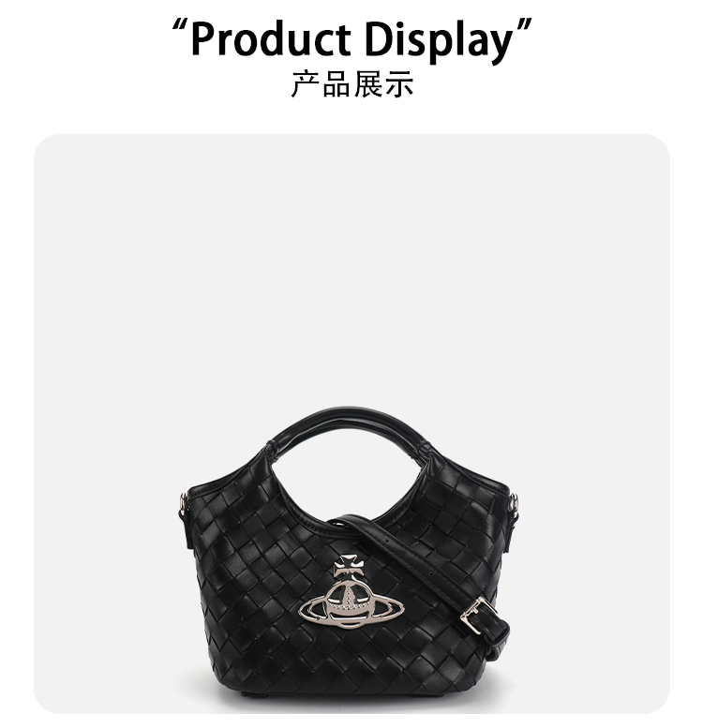703x728 pixels.
Task: Click the left side metal ring hardware
Action: pyautogui.click(x=183, y=507)
